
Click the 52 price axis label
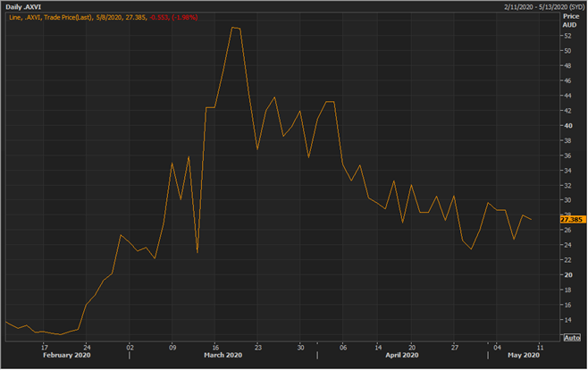point(567,36)
